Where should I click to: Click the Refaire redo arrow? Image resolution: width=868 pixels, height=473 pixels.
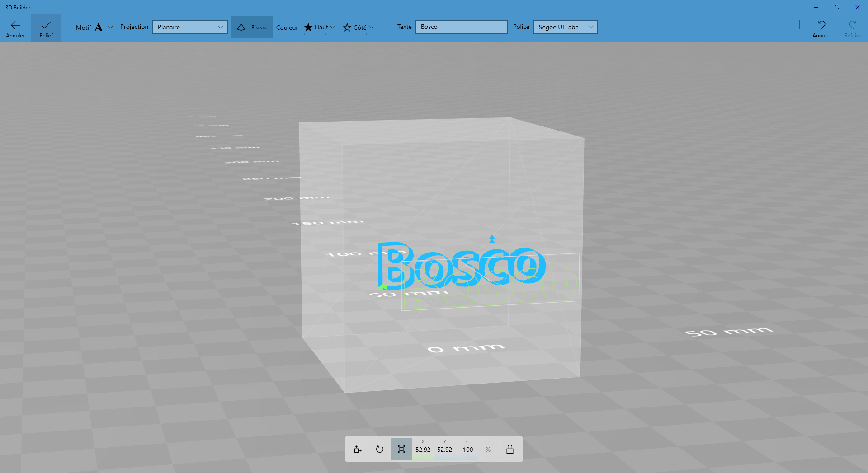(852, 28)
